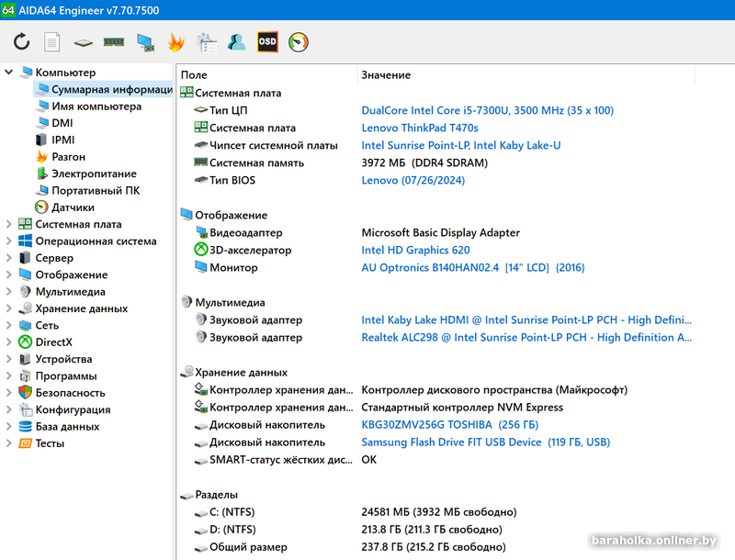
Task: Click the memory module toolbar icon
Action: (114, 42)
